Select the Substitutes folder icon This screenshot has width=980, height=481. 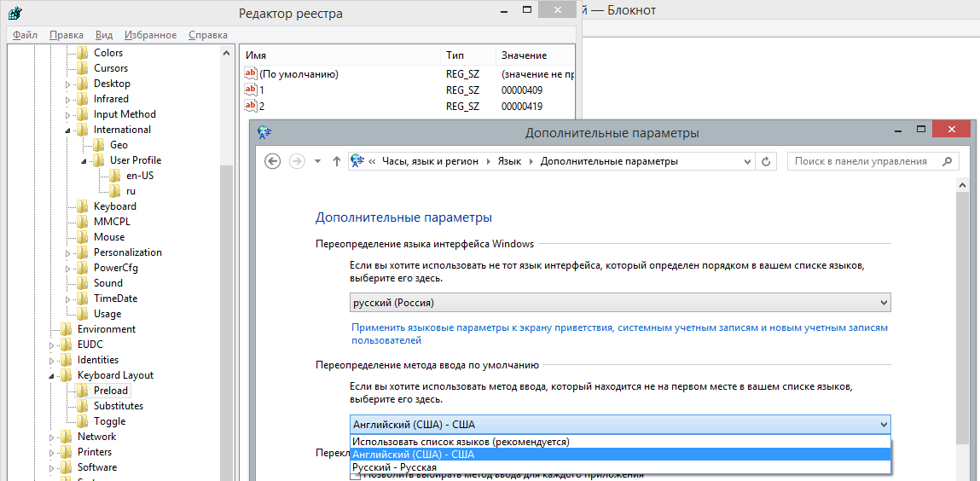[83, 406]
